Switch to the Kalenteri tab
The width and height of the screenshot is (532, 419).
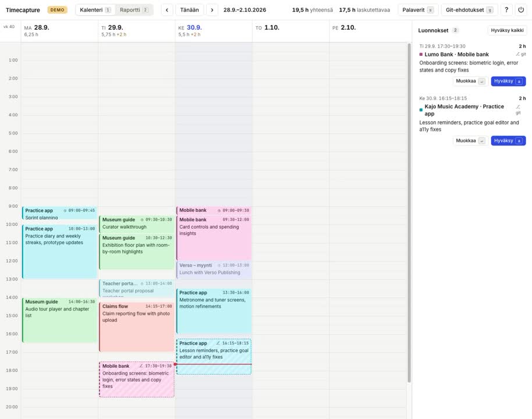(x=95, y=10)
